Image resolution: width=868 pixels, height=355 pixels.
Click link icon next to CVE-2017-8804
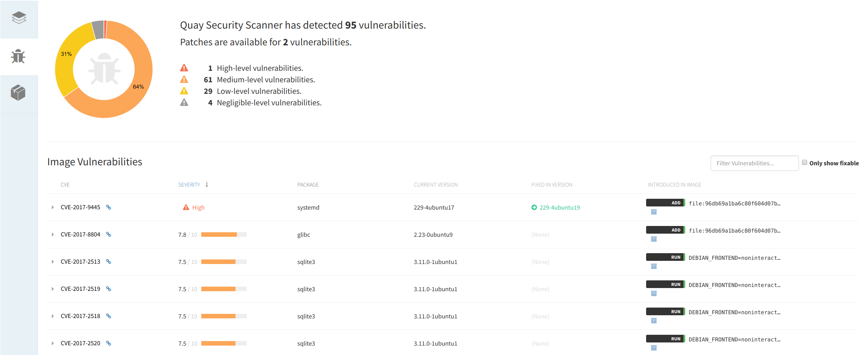coord(108,234)
